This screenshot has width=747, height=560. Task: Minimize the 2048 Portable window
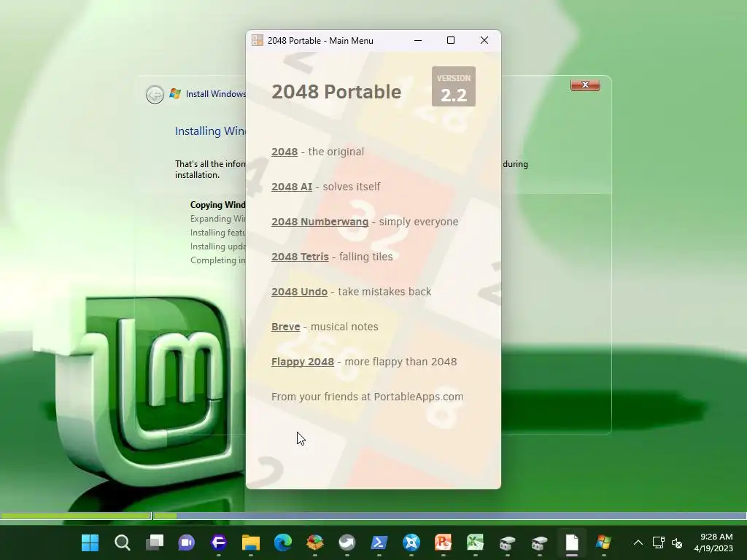click(418, 41)
